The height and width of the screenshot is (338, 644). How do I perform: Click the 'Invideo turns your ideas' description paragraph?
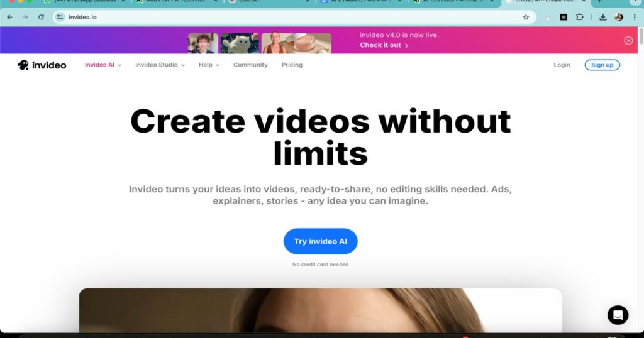pyautogui.click(x=320, y=195)
